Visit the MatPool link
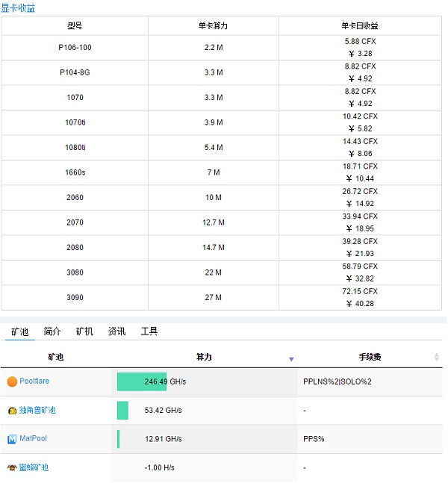Viewport: 448px width, 483px height. (33, 439)
